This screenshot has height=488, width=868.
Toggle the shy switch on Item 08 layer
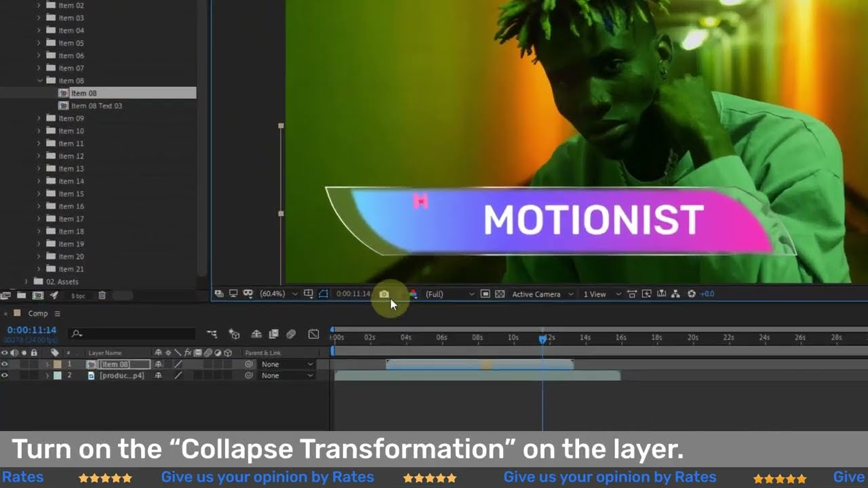(x=158, y=365)
